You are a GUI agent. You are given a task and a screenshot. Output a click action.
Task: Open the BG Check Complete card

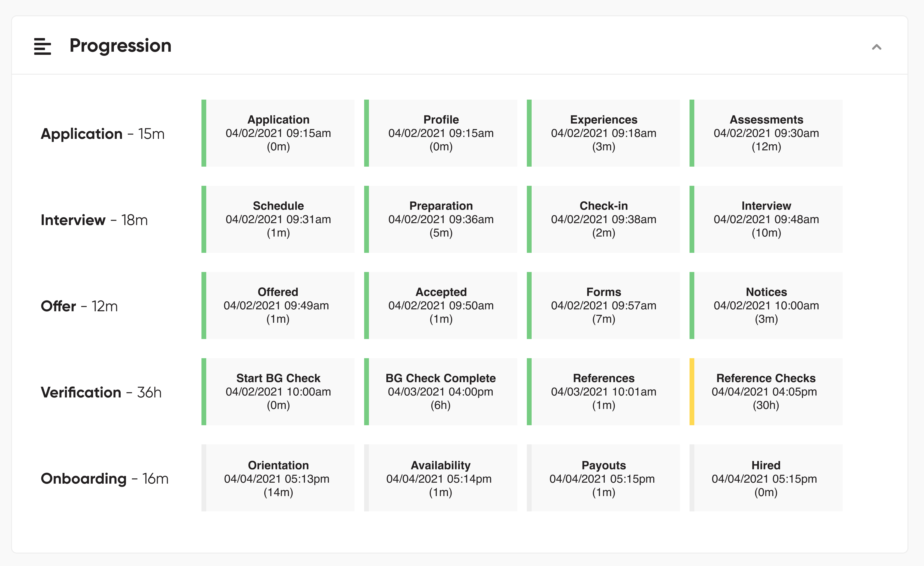(x=441, y=392)
